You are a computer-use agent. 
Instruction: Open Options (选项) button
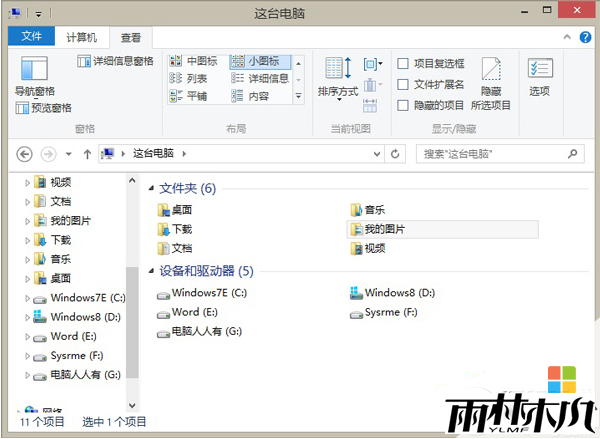[540, 77]
